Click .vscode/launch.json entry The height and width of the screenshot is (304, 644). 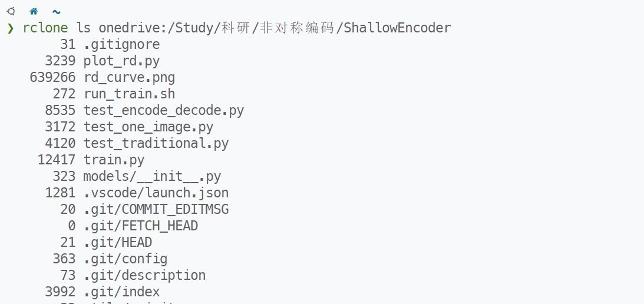(x=156, y=193)
